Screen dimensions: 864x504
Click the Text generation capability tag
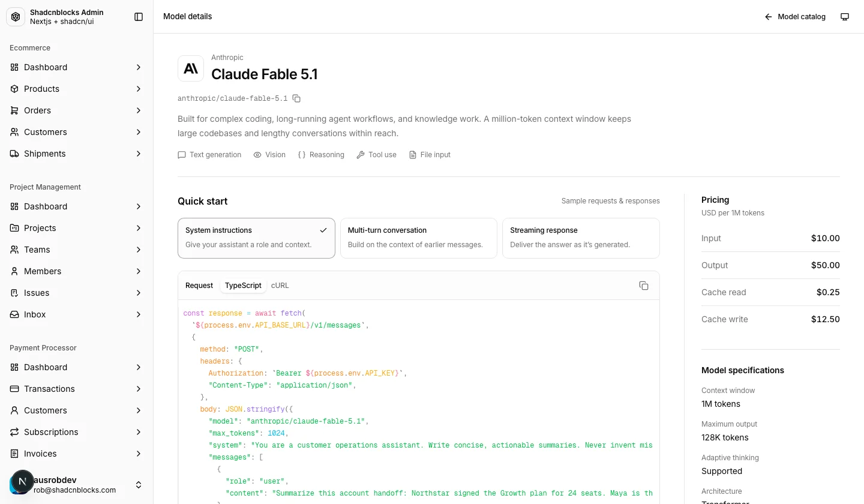point(209,155)
